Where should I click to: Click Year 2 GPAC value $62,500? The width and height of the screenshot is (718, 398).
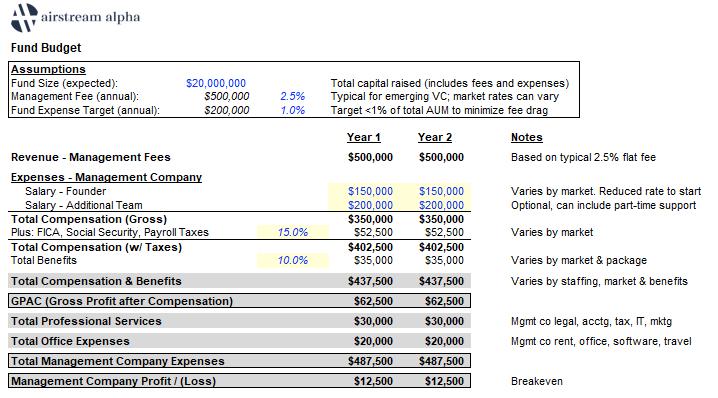(x=444, y=301)
